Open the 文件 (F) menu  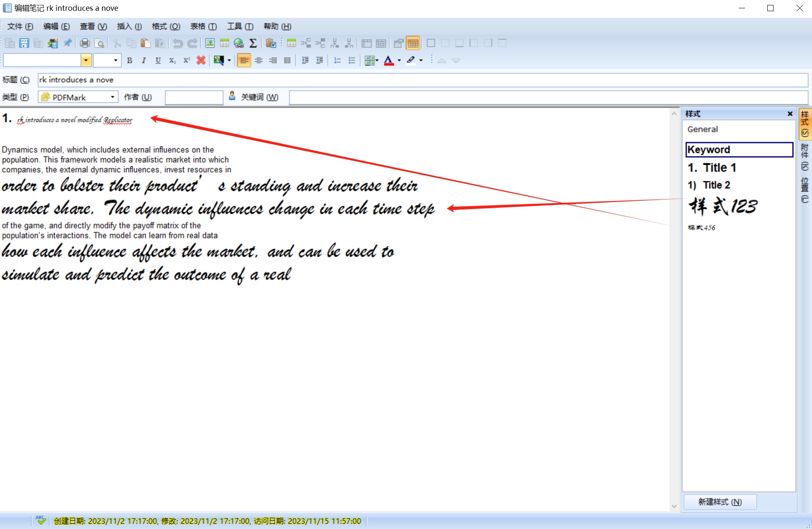pyautogui.click(x=20, y=26)
